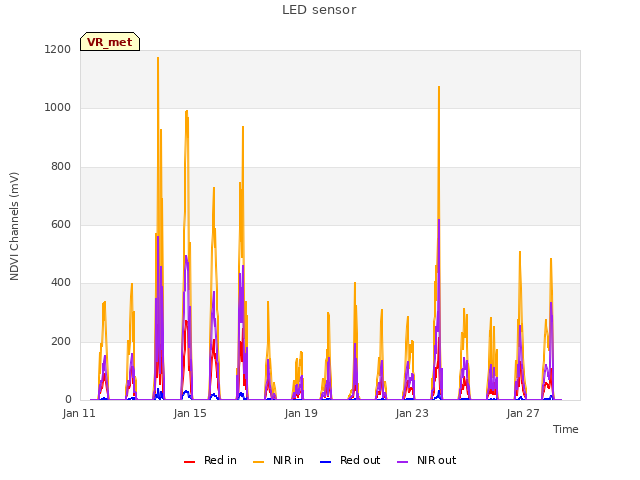The image size is (640, 480).
Task: Click the 400 y-axis tick label
Action: (x=61, y=282)
